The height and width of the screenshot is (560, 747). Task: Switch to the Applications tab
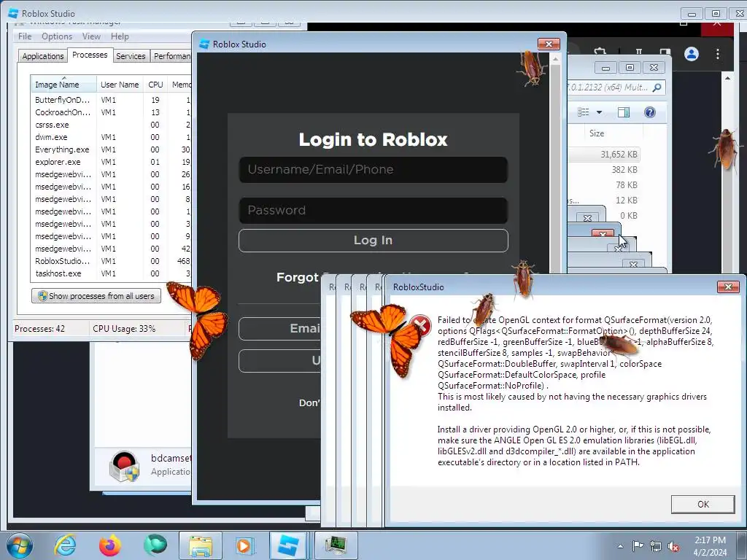[x=43, y=55]
